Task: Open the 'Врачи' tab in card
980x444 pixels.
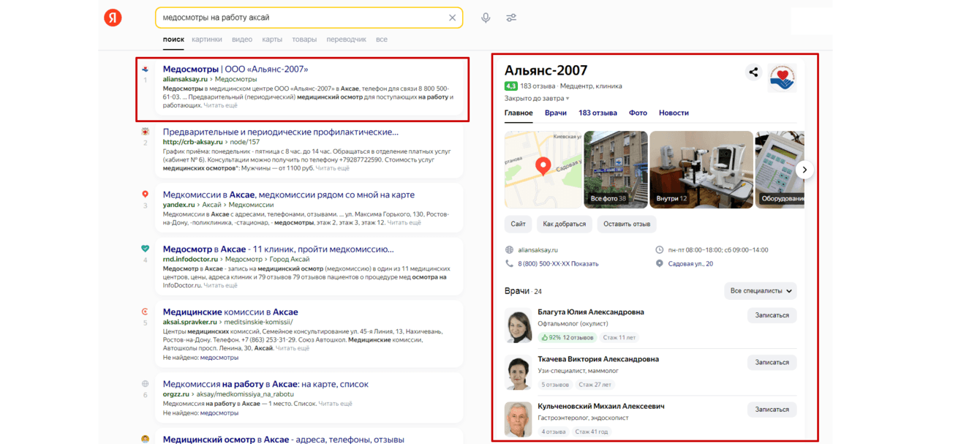Action: [x=556, y=113]
